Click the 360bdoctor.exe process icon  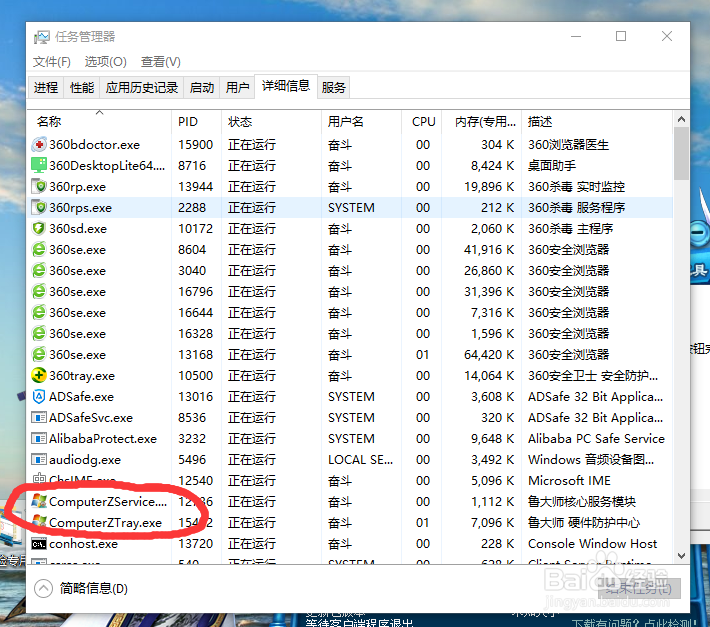point(39,145)
